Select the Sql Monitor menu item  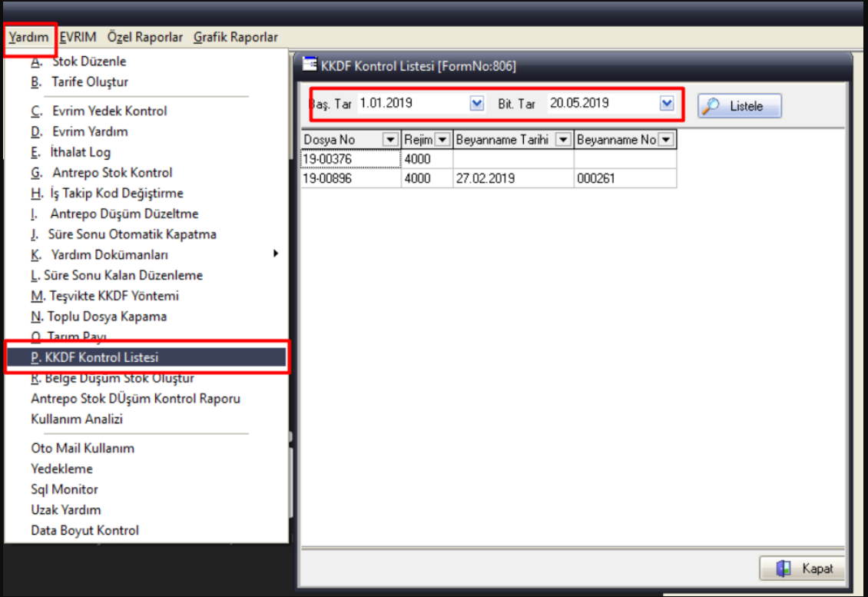pos(65,489)
